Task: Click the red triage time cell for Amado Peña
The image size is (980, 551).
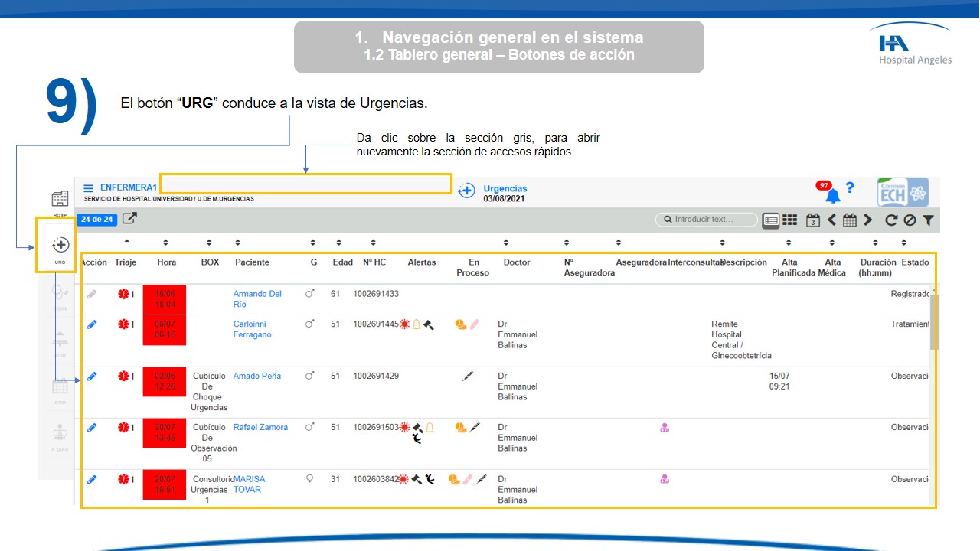Action: click(165, 381)
